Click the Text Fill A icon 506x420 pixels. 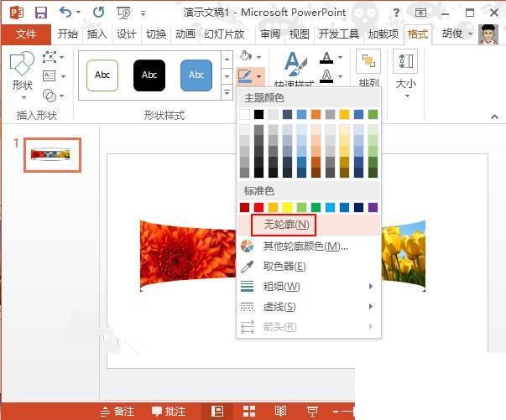[326, 58]
